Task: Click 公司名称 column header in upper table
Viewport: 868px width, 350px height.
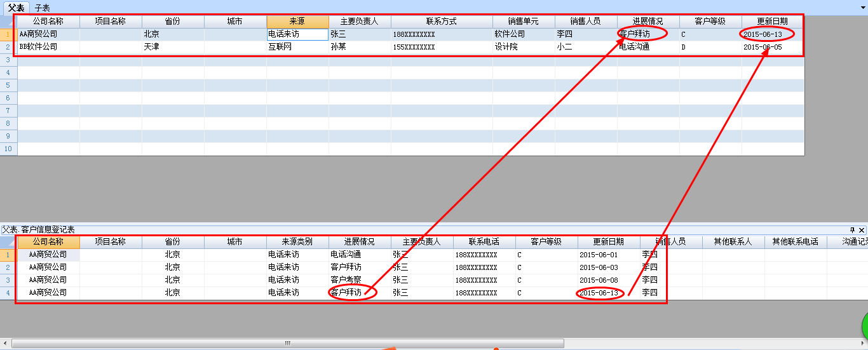Action: pyautogui.click(x=48, y=22)
